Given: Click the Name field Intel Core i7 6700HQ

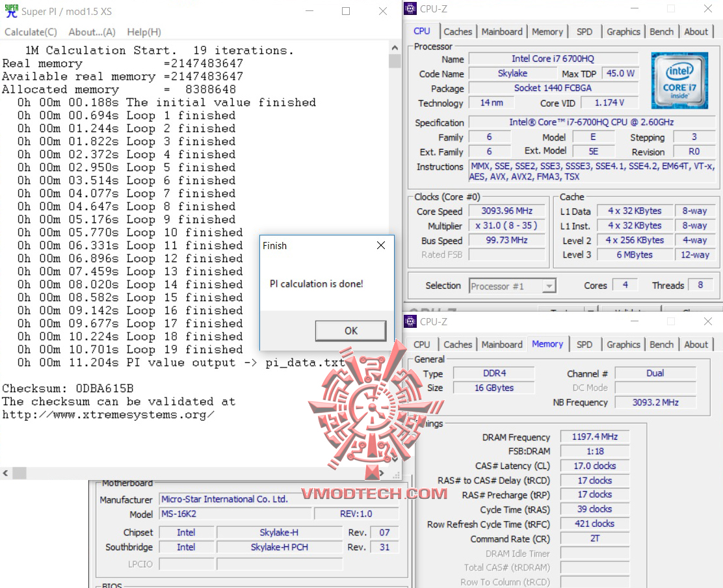Looking at the screenshot, I should point(553,59).
